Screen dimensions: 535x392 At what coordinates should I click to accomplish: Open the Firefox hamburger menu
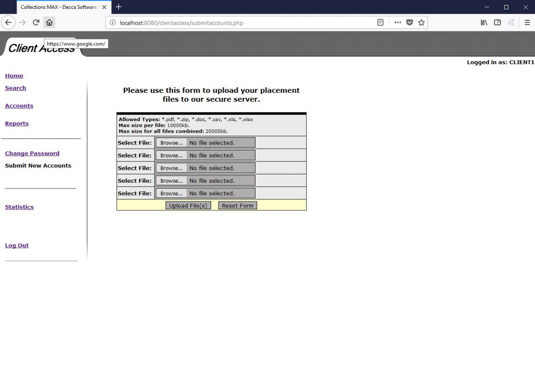[527, 22]
